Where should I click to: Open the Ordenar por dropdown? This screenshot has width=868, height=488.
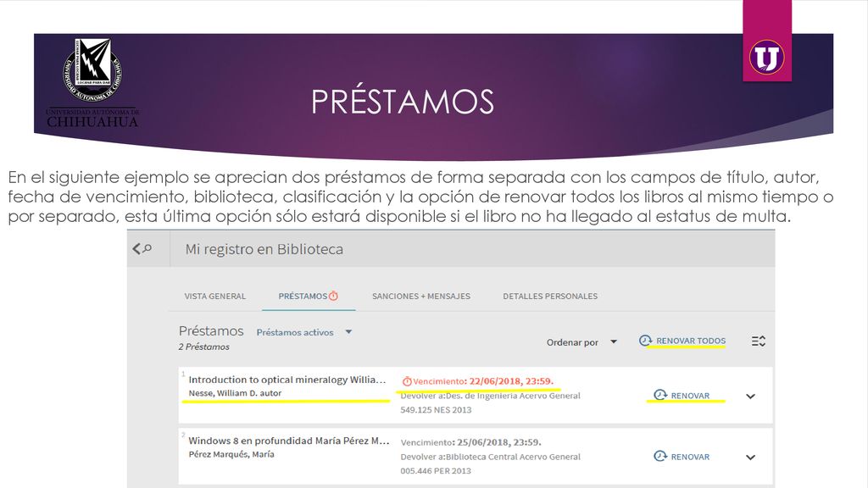(x=581, y=342)
